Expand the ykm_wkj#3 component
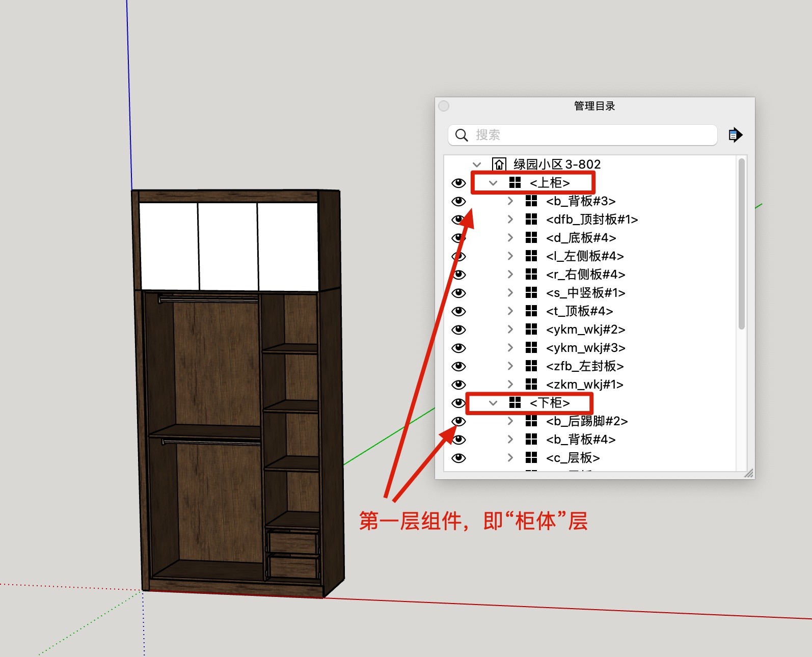This screenshot has height=657, width=812. coord(510,348)
